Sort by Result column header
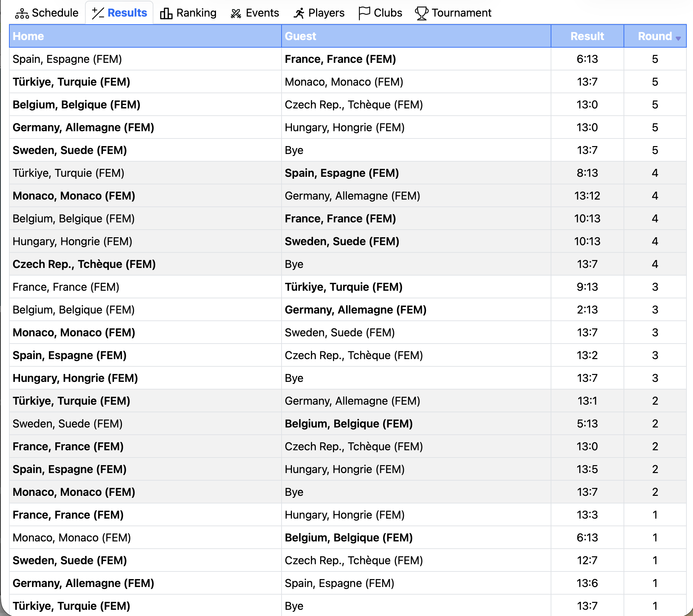The image size is (693, 616). (x=587, y=36)
